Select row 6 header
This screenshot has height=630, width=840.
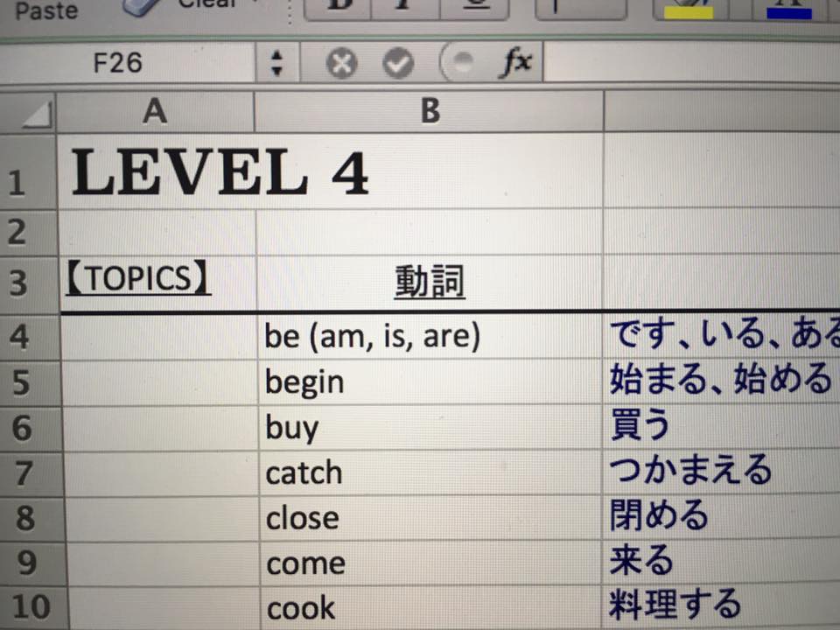point(31,428)
